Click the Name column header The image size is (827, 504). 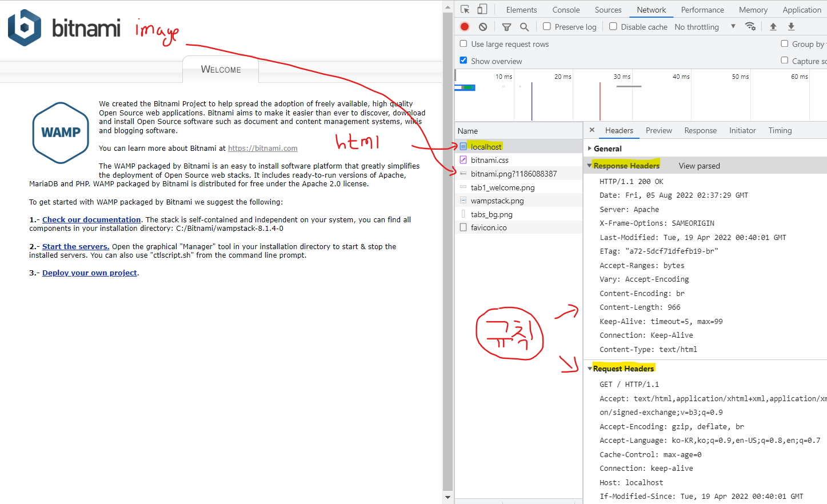(518, 131)
